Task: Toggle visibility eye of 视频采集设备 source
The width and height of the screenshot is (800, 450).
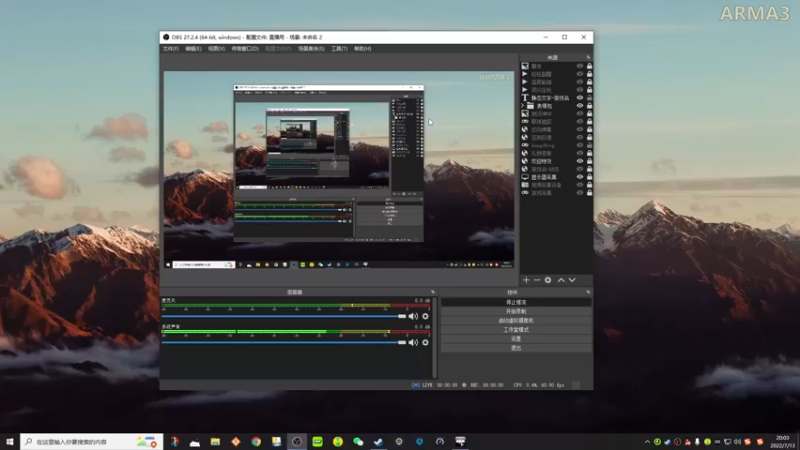Action: [580, 185]
